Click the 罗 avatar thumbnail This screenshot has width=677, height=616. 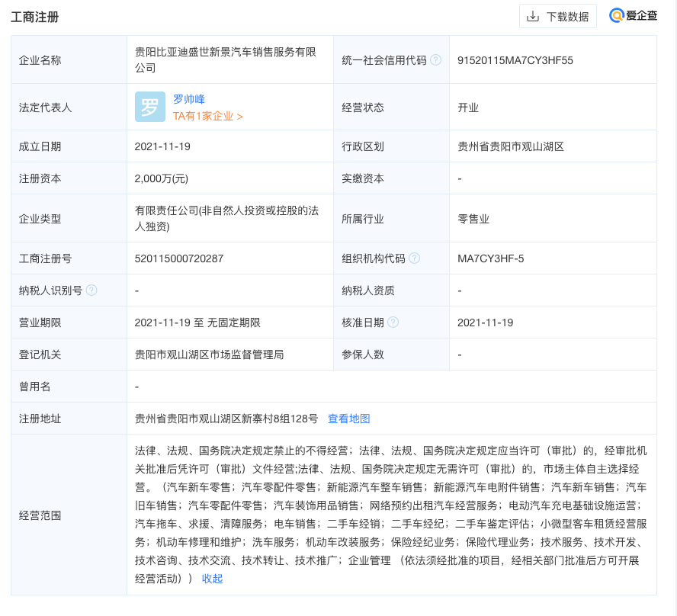(x=150, y=107)
